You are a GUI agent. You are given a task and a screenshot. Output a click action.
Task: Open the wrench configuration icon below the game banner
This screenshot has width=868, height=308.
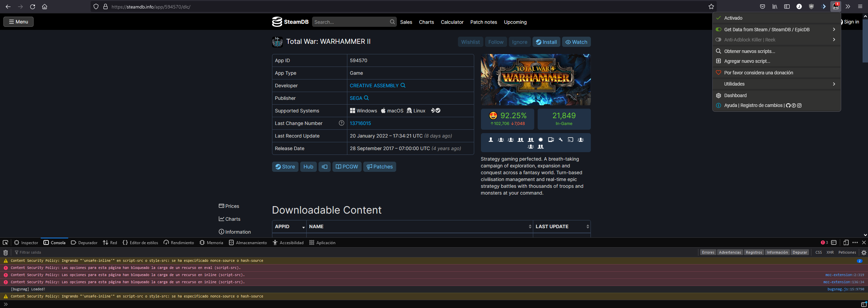click(x=560, y=139)
